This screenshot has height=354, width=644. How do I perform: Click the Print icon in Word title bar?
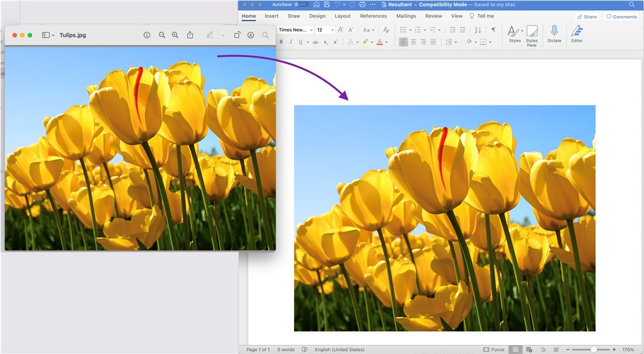pos(362,4)
